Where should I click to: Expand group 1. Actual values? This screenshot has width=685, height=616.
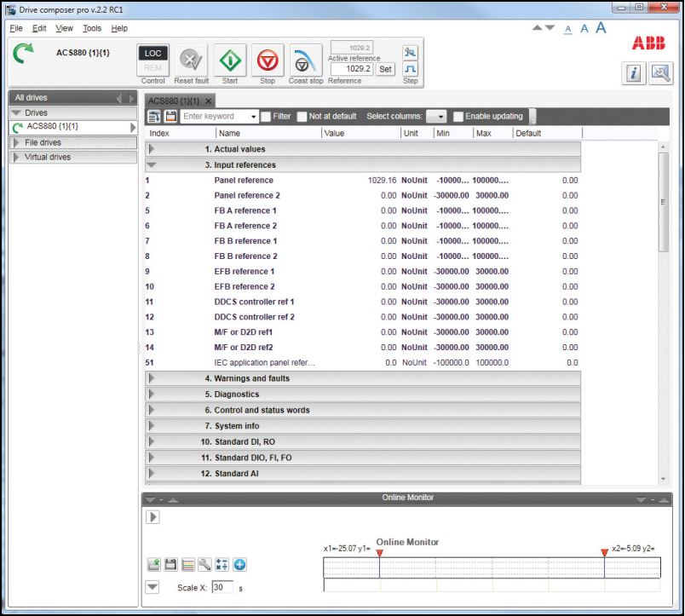(151, 149)
